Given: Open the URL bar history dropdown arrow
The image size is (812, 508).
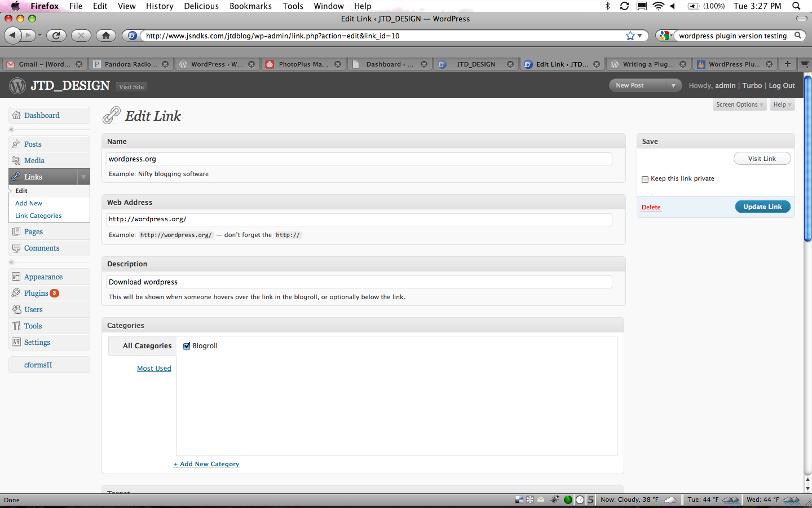Looking at the screenshot, I should 639,36.
